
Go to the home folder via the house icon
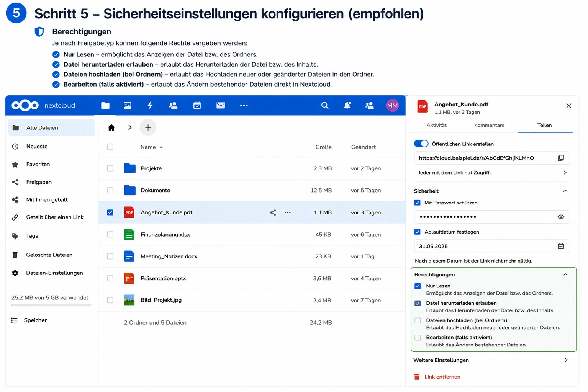click(111, 127)
